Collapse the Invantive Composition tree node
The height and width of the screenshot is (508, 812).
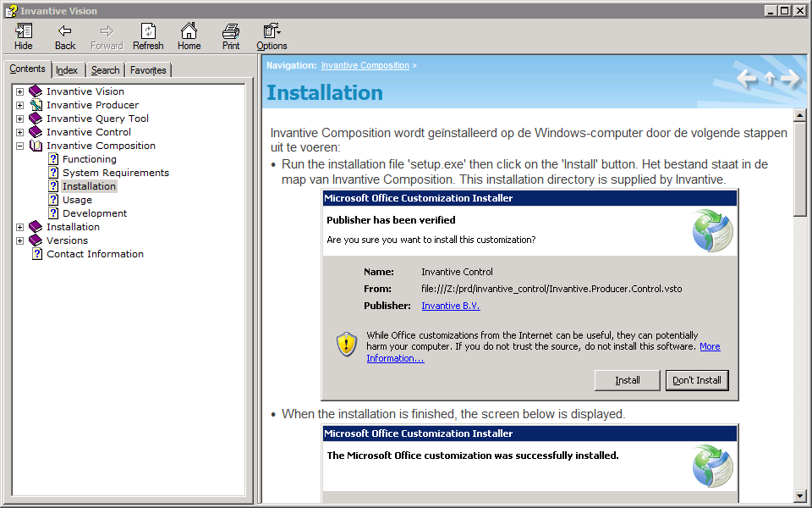(x=19, y=146)
